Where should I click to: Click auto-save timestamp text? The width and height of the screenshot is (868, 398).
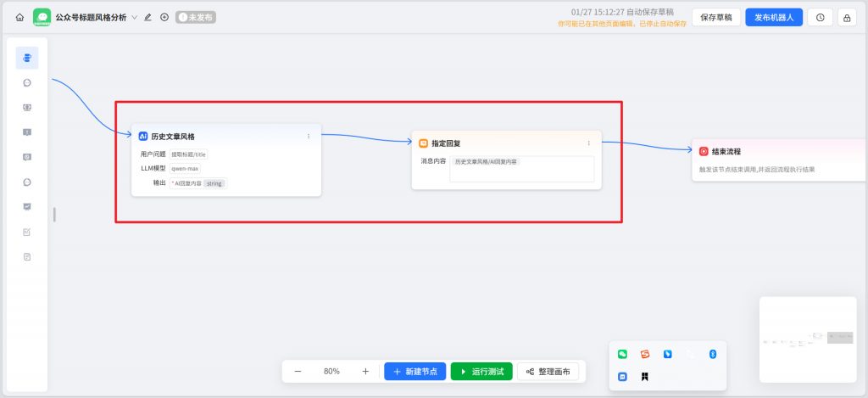pos(622,12)
